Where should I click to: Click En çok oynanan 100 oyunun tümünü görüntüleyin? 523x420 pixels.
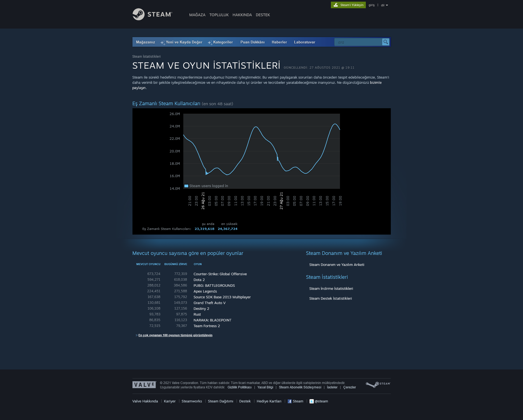(x=175, y=335)
